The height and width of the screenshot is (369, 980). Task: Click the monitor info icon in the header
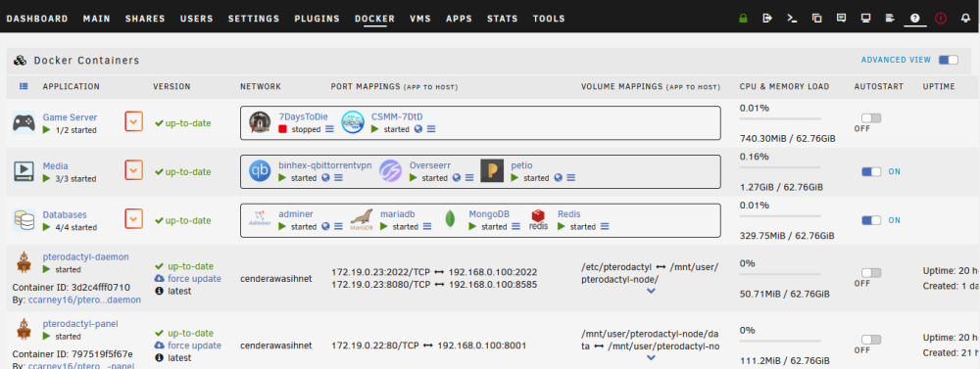pyautogui.click(x=866, y=19)
